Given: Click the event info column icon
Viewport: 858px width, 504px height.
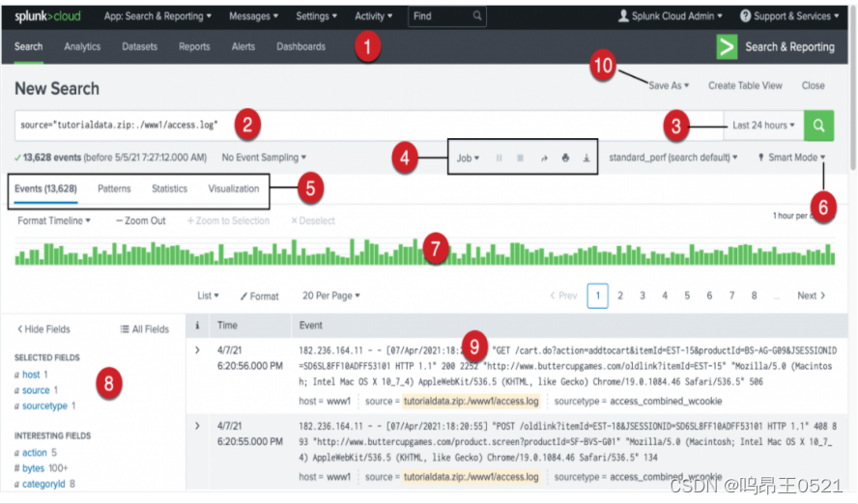Looking at the screenshot, I should click(x=197, y=325).
